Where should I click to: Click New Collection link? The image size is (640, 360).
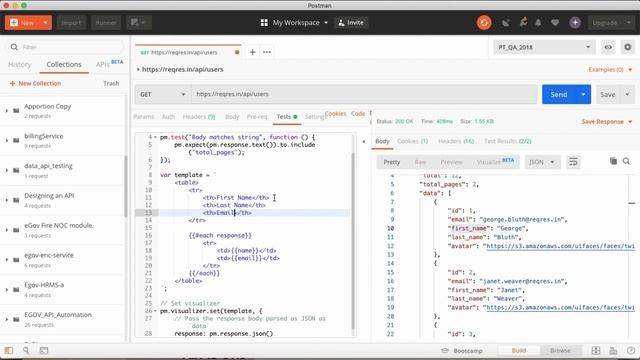(35, 83)
